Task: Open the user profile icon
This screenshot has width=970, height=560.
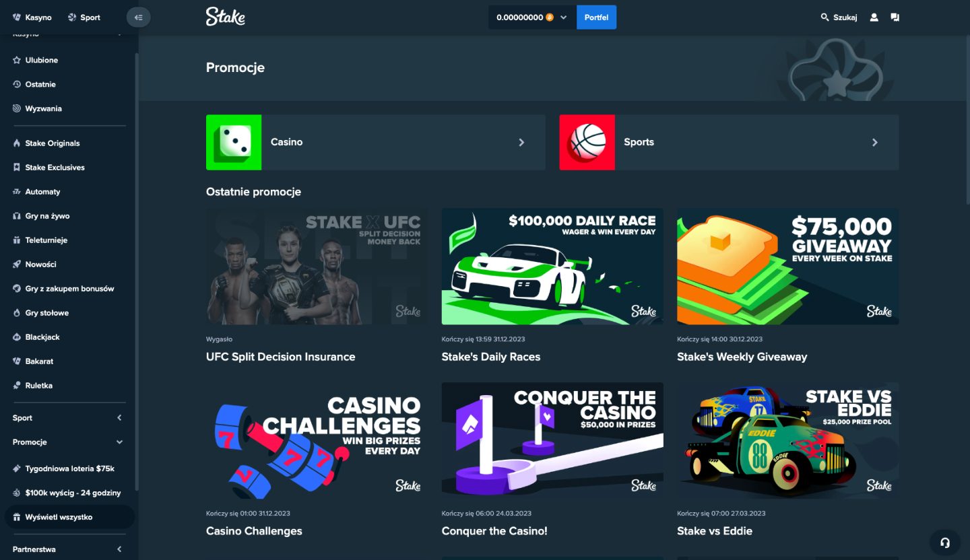Action: pos(874,17)
